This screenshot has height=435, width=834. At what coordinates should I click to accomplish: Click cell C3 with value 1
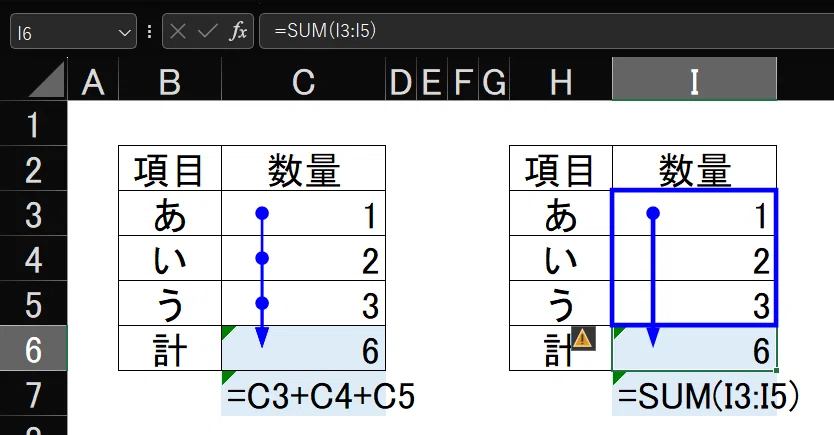tap(303, 214)
